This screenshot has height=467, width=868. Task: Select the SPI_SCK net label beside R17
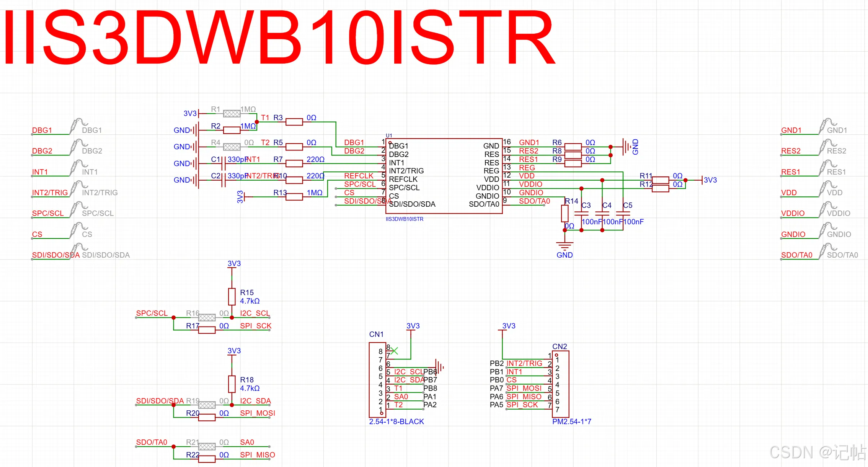click(x=256, y=326)
